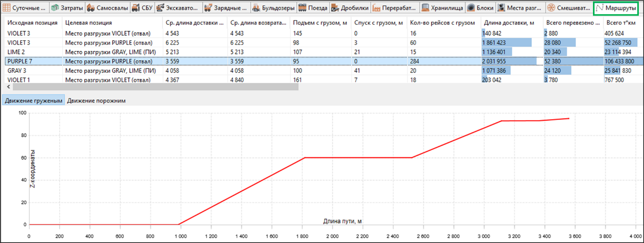This screenshot has width=644, height=243.
Task: Open the Самосвалы tab with truck icon
Action: (x=107, y=8)
